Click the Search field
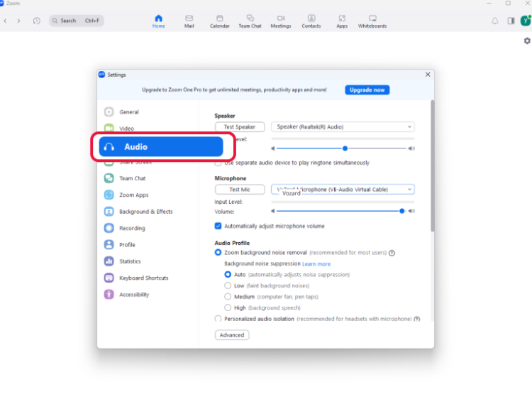 [x=77, y=21]
